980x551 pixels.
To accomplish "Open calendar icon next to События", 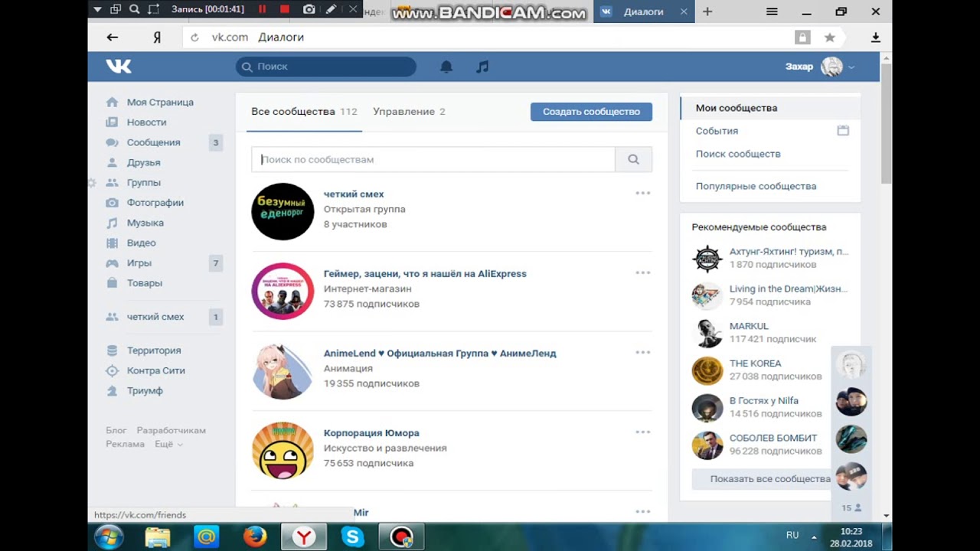I will (x=843, y=131).
